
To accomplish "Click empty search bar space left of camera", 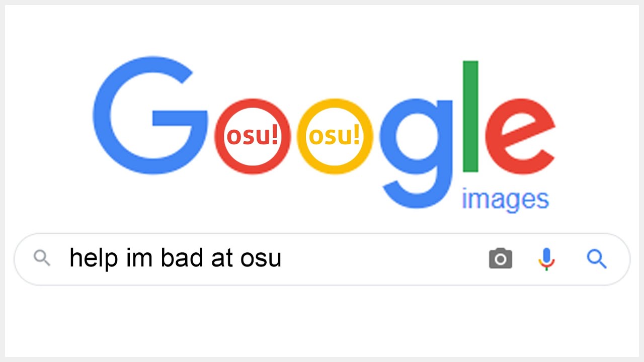I will click(x=382, y=259).
